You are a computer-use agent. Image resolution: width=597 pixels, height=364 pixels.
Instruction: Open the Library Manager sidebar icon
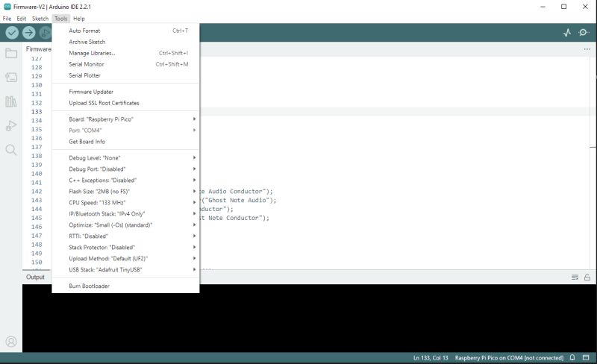11,101
